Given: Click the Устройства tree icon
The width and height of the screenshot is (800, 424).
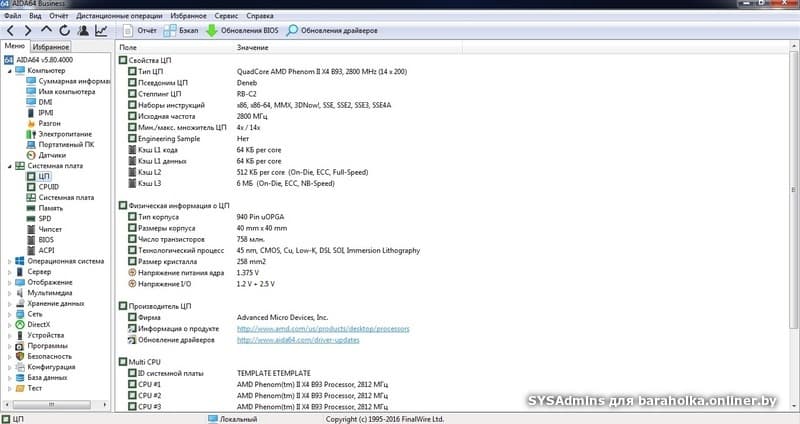Looking at the screenshot, I should 20,335.
